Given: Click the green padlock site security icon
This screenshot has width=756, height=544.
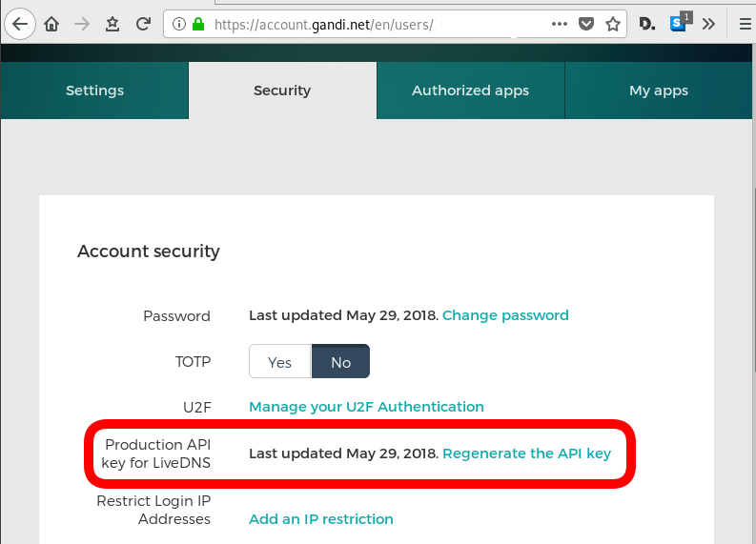Looking at the screenshot, I should 198,24.
